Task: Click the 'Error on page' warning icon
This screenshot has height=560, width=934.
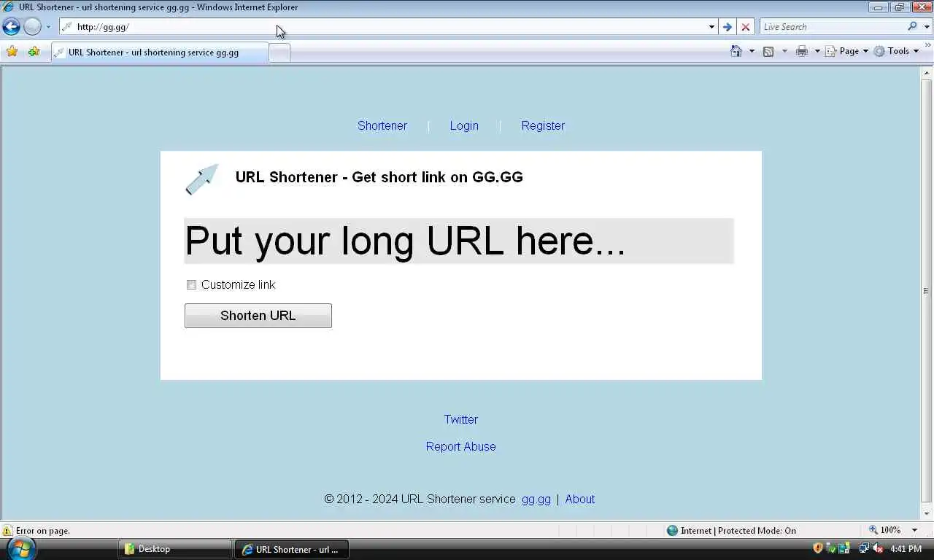Action: (x=7, y=531)
